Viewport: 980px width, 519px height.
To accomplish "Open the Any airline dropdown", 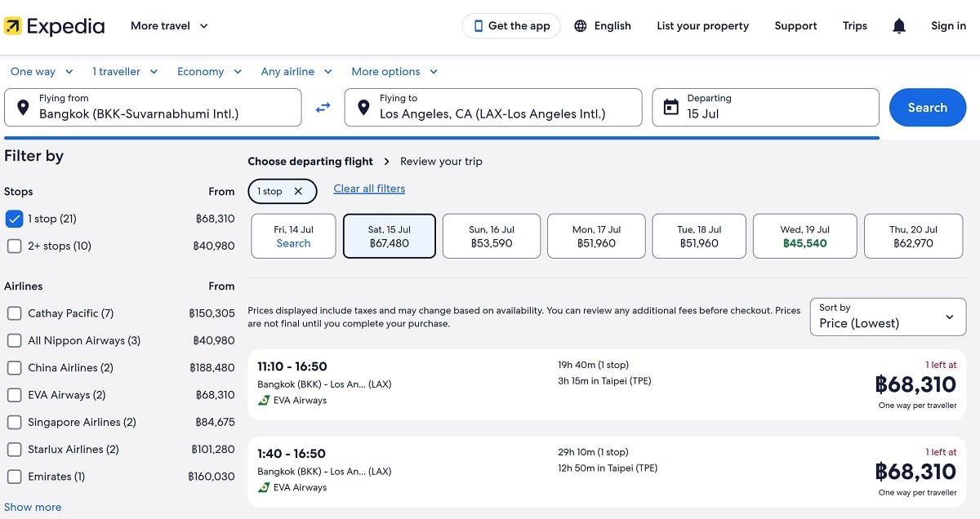I will pyautogui.click(x=296, y=72).
